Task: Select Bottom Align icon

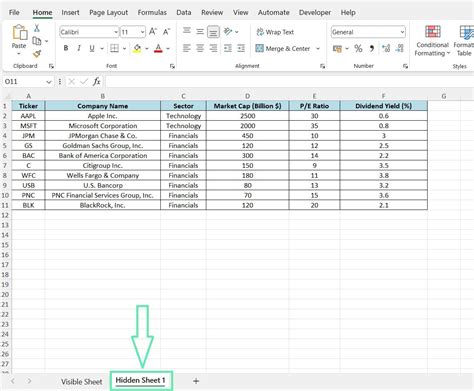Action: [213, 32]
